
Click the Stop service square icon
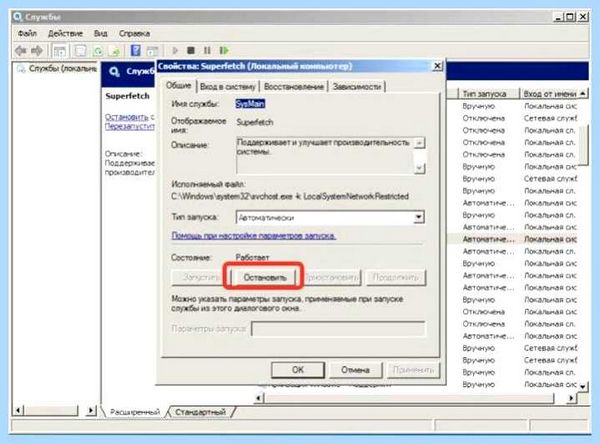(x=191, y=50)
